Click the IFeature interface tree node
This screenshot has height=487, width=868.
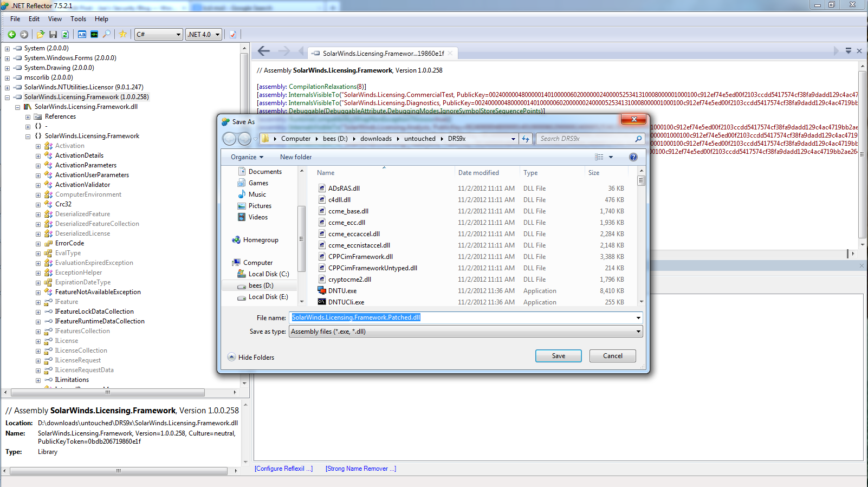pyautogui.click(x=67, y=302)
